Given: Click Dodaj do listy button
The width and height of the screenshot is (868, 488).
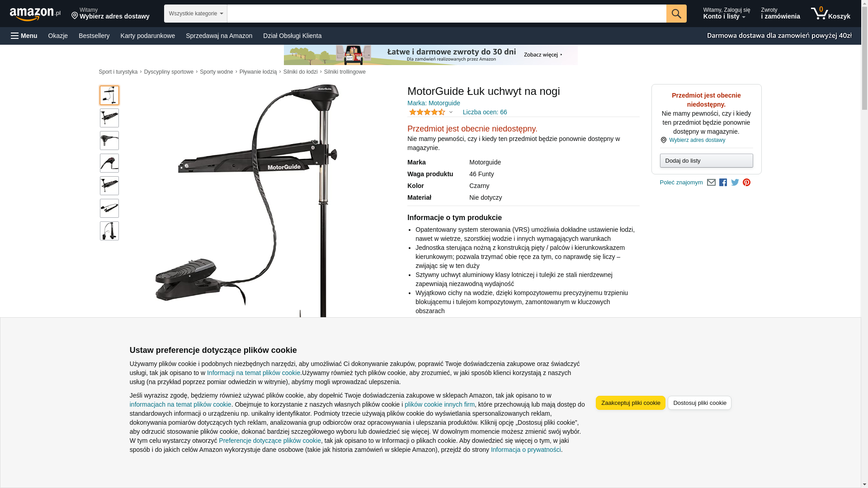Looking at the screenshot, I should tap(706, 161).
